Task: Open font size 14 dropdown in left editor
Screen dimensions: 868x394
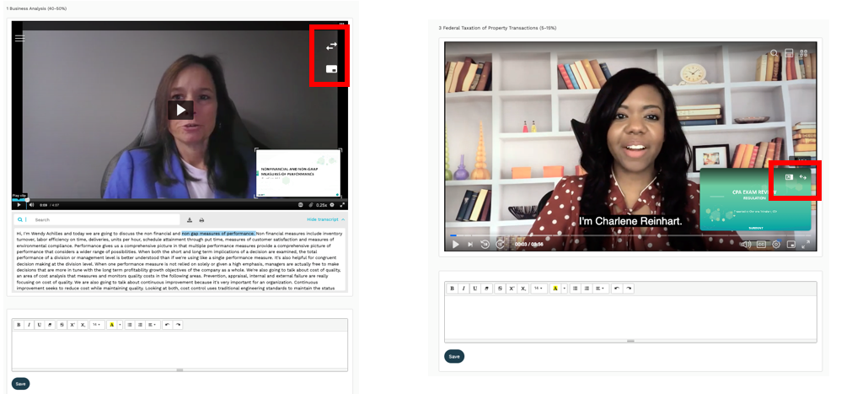Action: click(97, 325)
